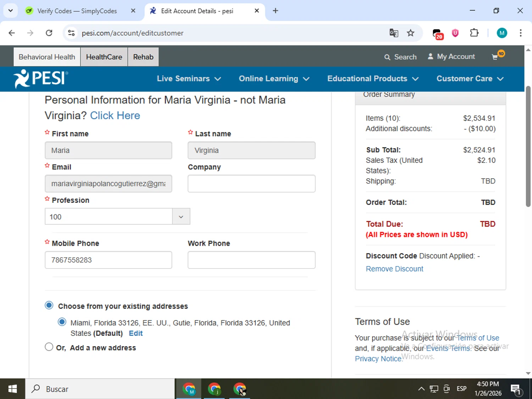Viewport: 532px width, 399px height.
Task: Click the Windows taskbar Buscar search box
Action: click(100, 389)
